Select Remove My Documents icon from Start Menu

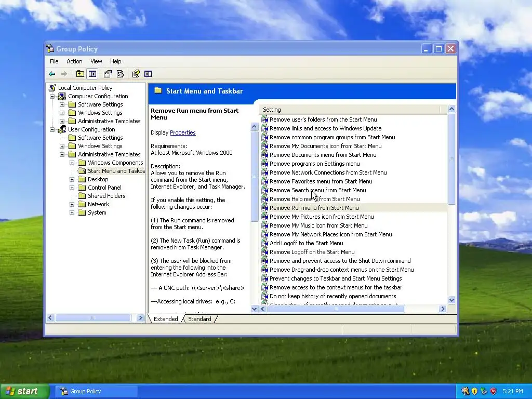pyautogui.click(x=325, y=146)
